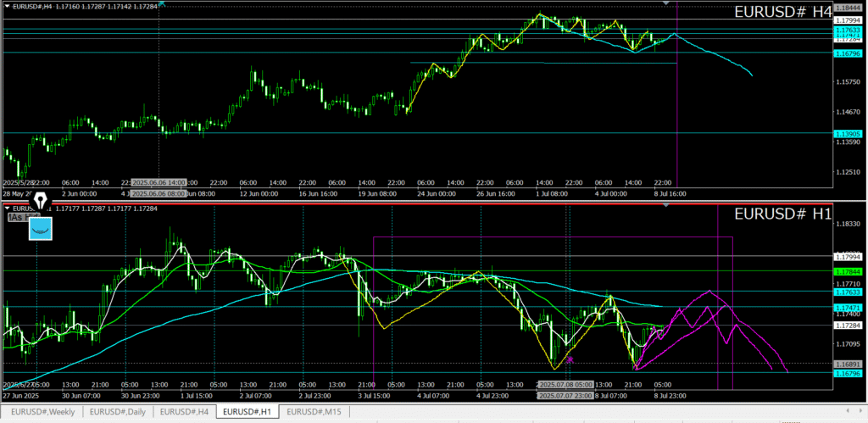Viewport: 868px width, 423px height.
Task: Select the magenta X marker on H1 chart
Action: coord(570,360)
